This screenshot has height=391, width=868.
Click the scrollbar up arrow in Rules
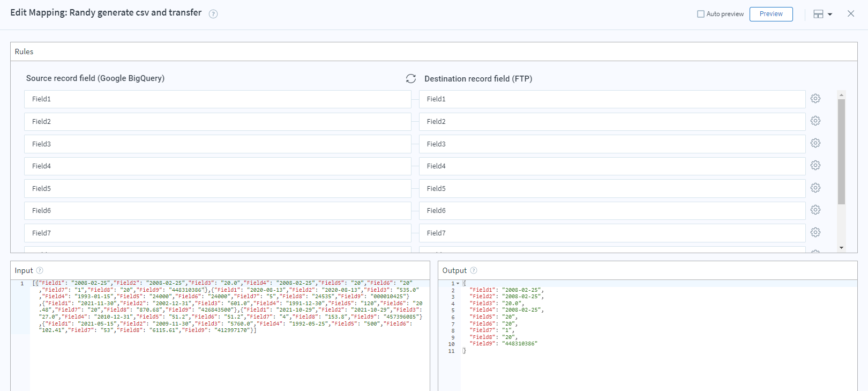pos(841,94)
